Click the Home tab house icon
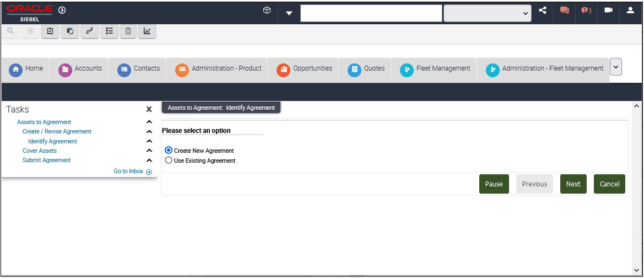 tap(15, 70)
